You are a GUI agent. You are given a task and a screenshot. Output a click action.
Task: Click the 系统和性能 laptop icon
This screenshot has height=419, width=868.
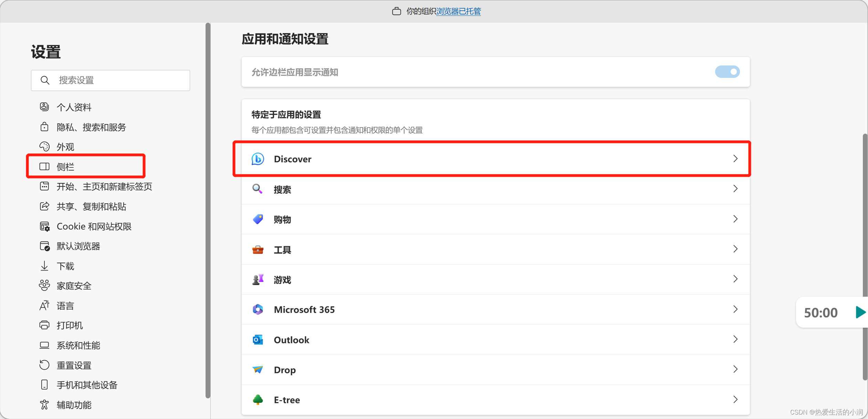44,345
